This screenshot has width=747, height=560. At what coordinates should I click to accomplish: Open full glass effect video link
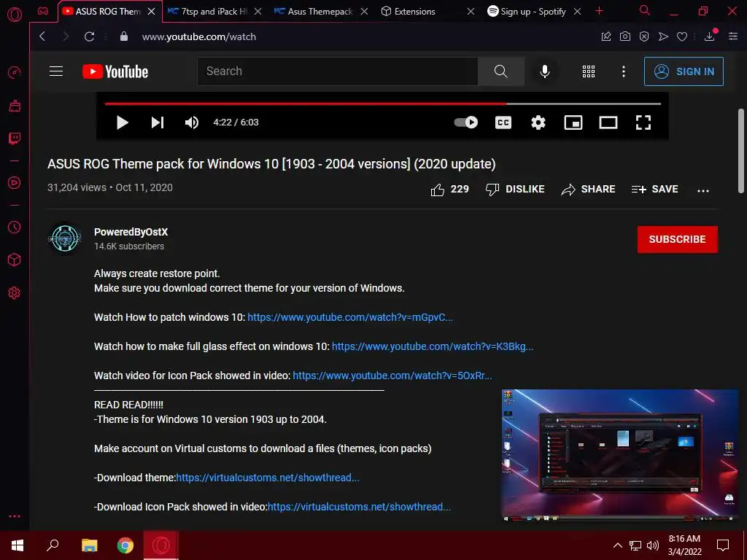point(433,346)
